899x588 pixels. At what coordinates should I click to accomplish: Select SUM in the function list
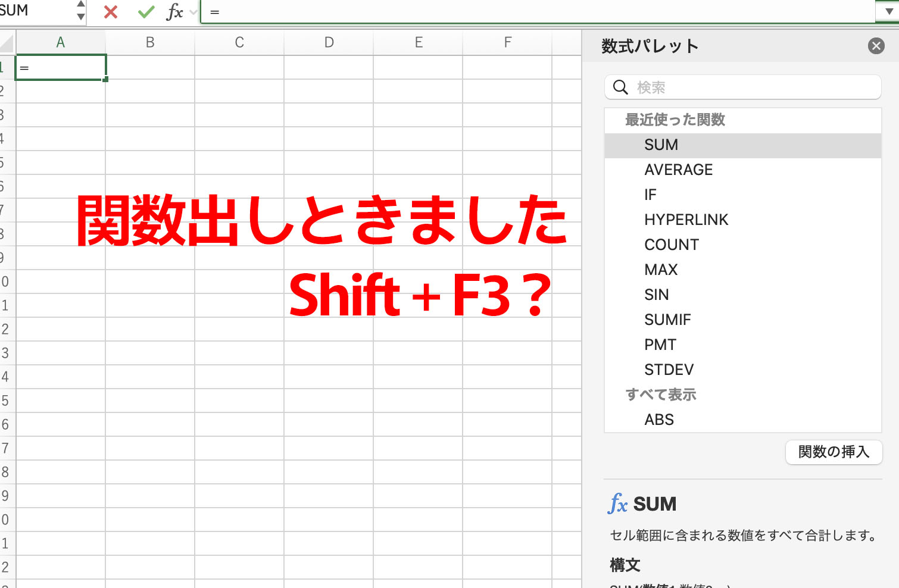pyautogui.click(x=661, y=145)
